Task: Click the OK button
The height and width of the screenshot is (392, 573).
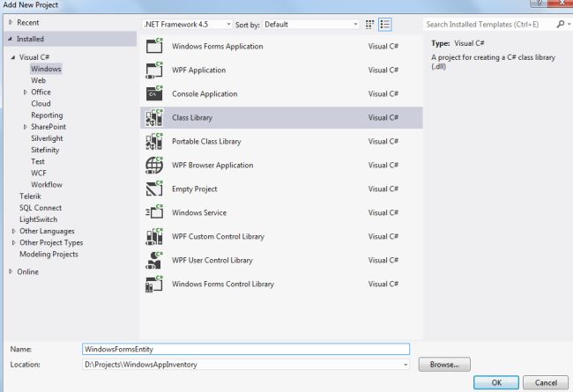Action: (x=496, y=382)
